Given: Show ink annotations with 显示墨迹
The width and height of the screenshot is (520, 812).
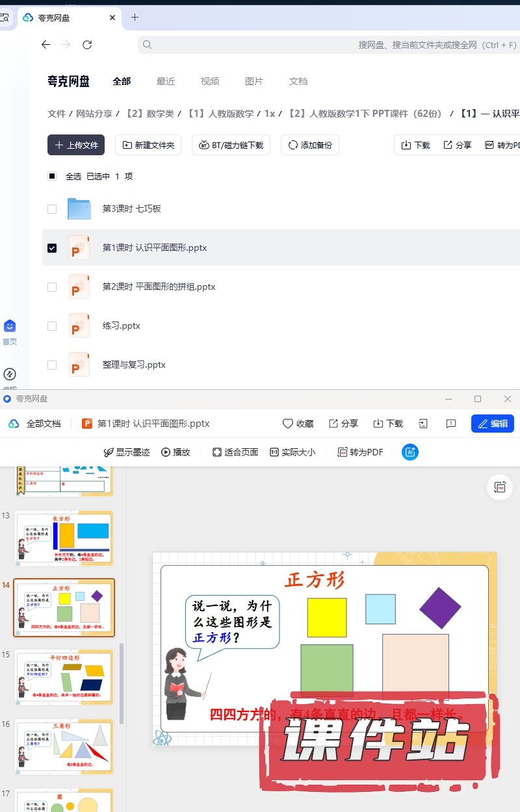Looking at the screenshot, I should tap(127, 452).
